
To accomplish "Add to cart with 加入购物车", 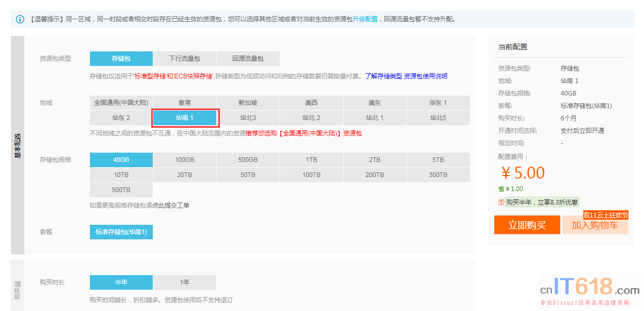I will point(595,225).
